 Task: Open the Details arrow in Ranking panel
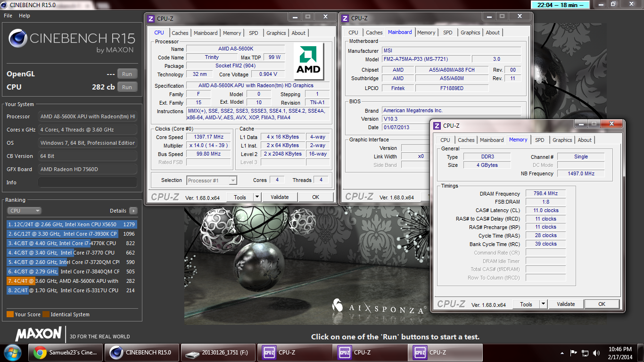(x=133, y=211)
